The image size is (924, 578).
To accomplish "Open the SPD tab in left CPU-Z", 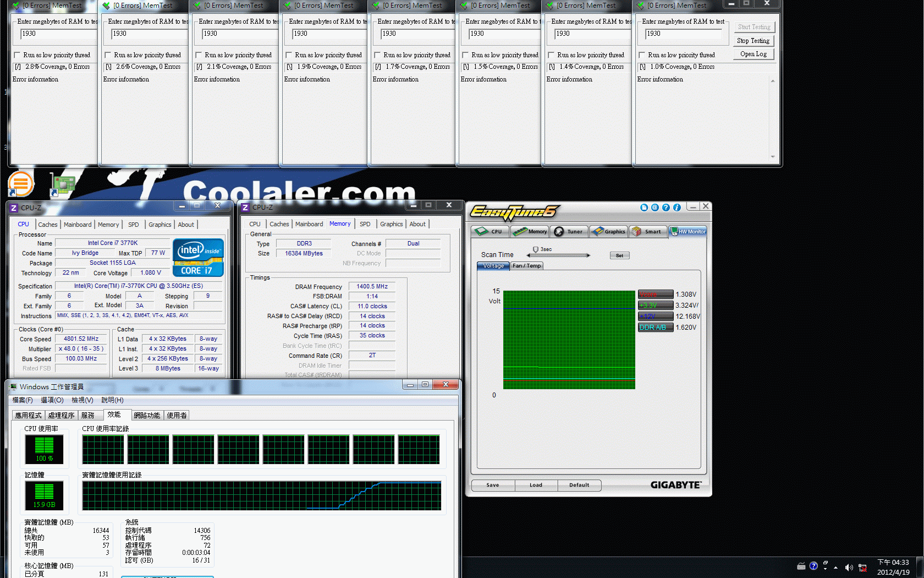I will tap(134, 225).
